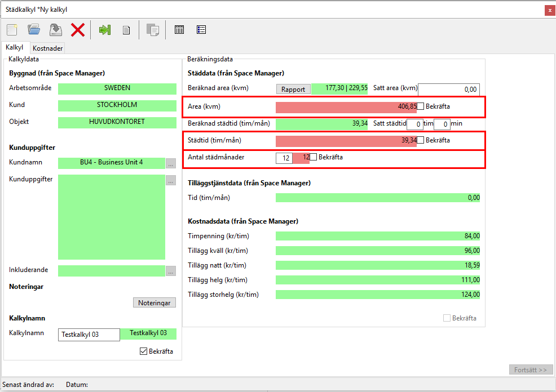Click the Kalkylnamn text field
This screenshot has height=392, width=556.
coord(89,335)
